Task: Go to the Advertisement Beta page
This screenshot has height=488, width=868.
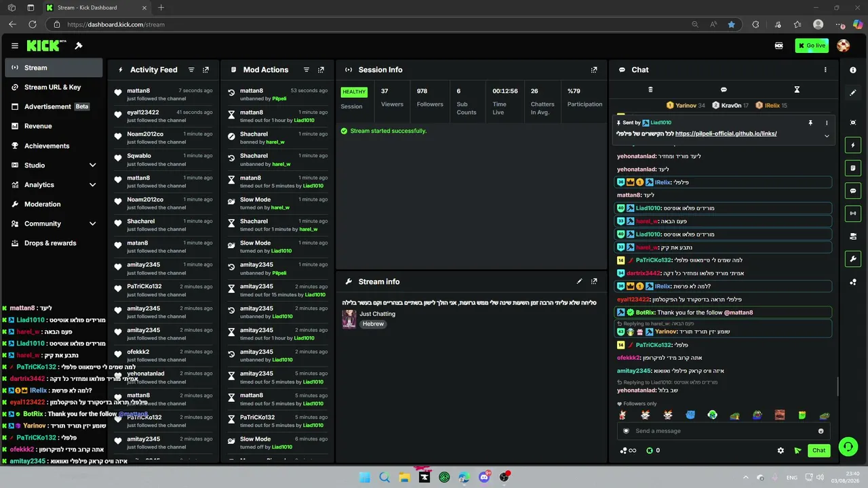Action: coord(54,106)
